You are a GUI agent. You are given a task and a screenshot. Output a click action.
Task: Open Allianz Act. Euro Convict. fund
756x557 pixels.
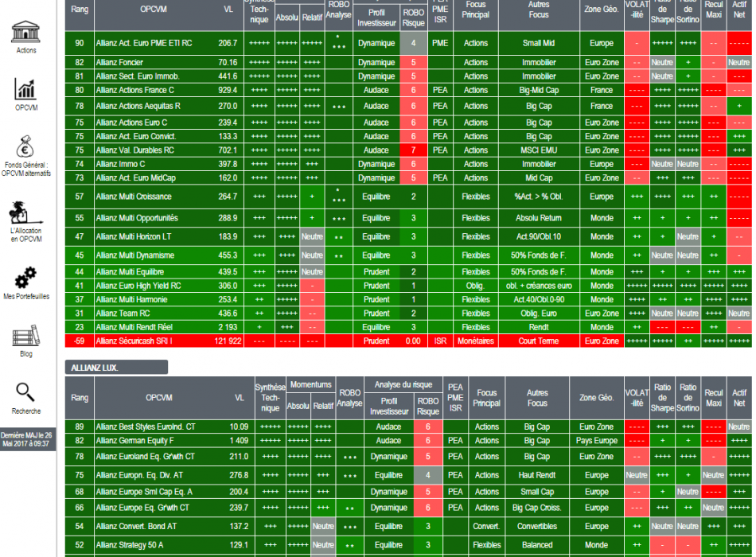click(x=136, y=137)
